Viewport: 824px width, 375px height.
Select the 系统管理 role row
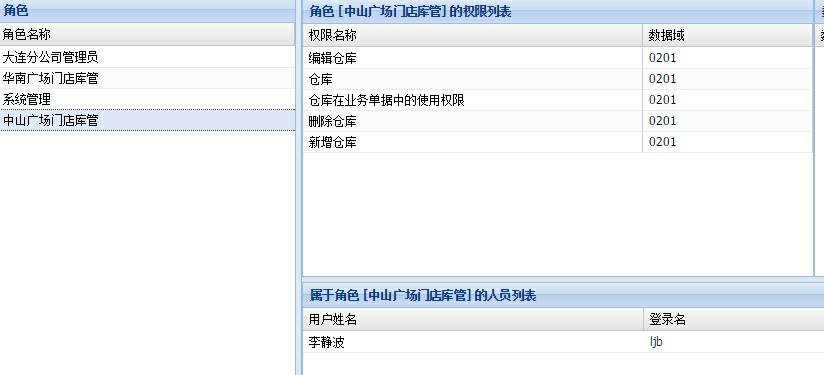(147, 99)
